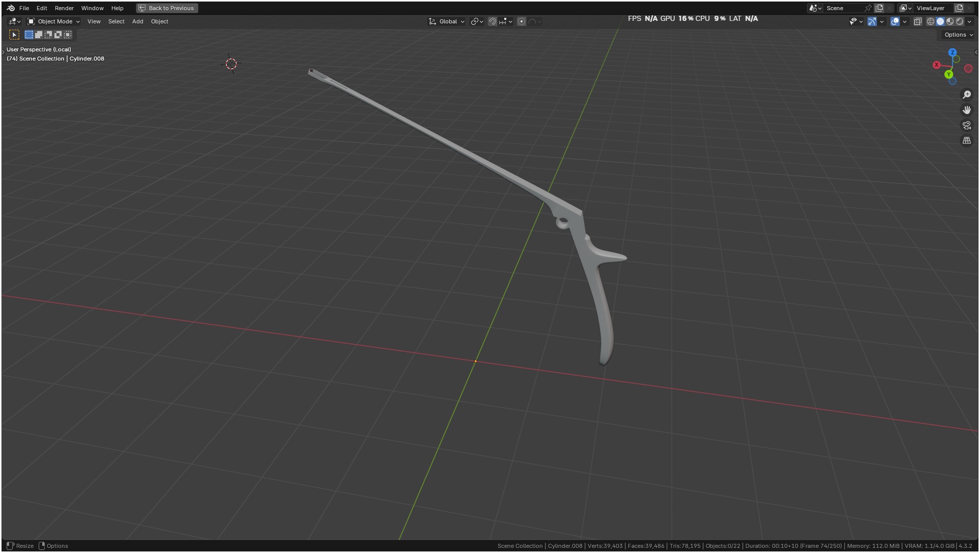Click the Y axis on the navigation gizmo
This screenshot has width=980, height=553.
(x=948, y=74)
